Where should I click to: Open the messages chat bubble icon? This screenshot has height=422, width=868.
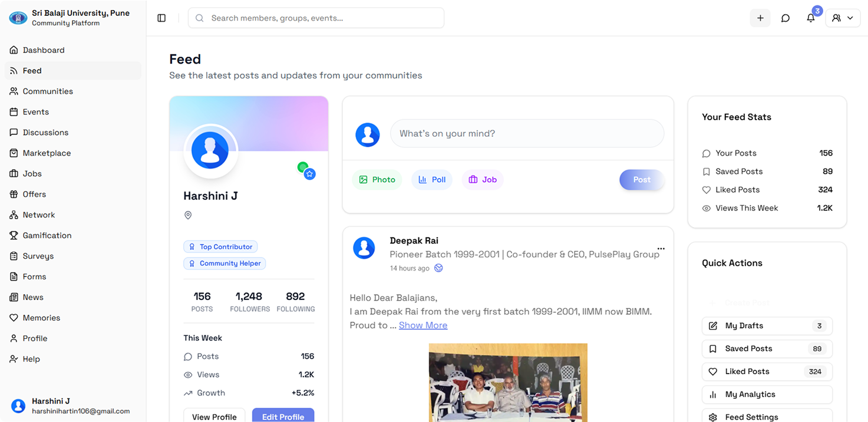786,18
